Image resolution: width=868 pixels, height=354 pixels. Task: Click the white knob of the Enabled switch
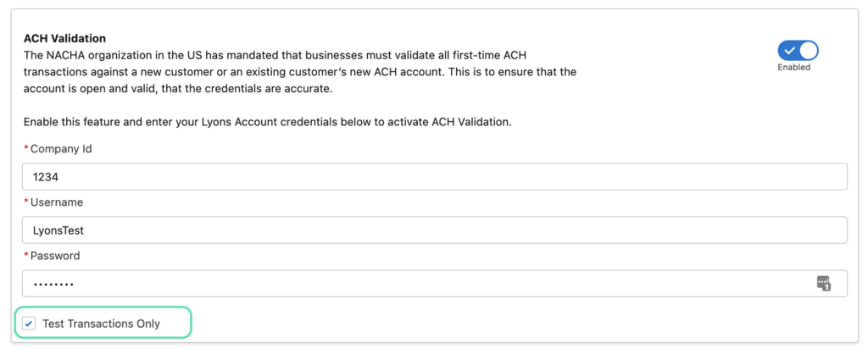[x=808, y=51]
